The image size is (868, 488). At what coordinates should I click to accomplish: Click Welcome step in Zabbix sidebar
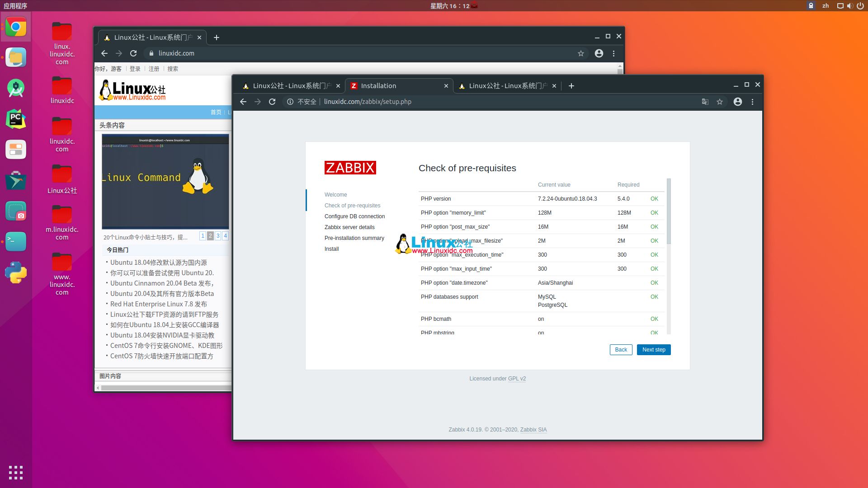pos(336,195)
